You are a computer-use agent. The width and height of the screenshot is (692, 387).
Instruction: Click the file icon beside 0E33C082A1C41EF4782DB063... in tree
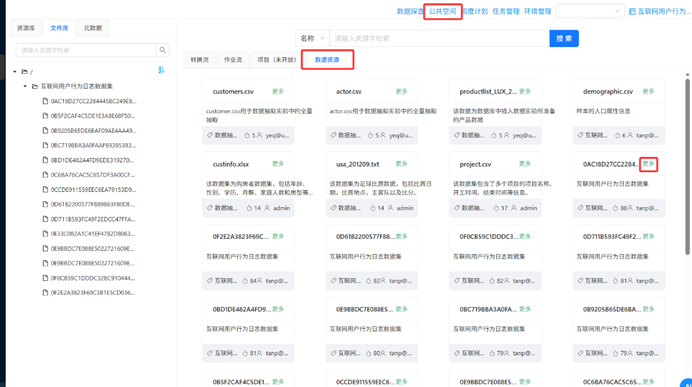[45, 234]
